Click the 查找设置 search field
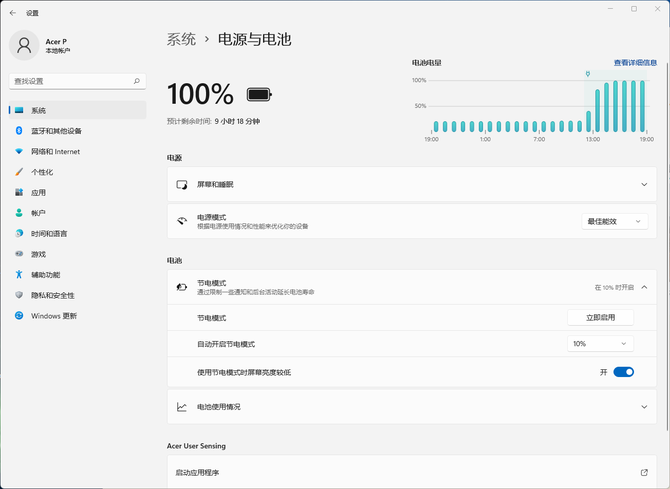The image size is (670, 489). [70, 81]
